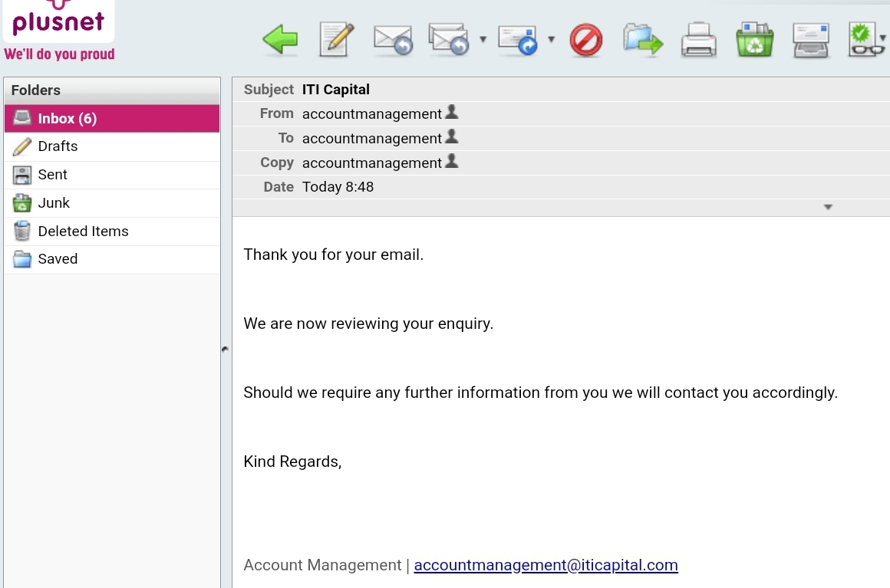The height and width of the screenshot is (588, 890).
Task: Collapse the folders pane splitter handle
Action: pyautogui.click(x=226, y=350)
